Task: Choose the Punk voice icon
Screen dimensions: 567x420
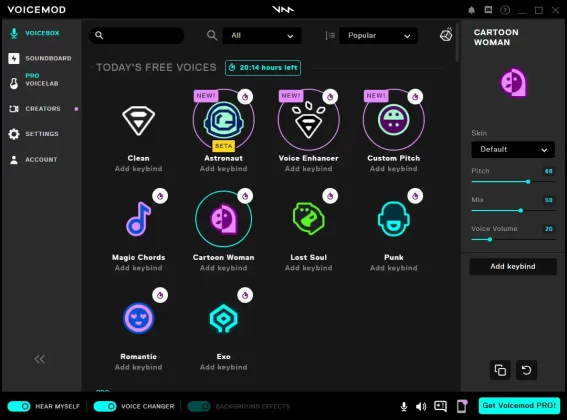Action: [393, 219]
